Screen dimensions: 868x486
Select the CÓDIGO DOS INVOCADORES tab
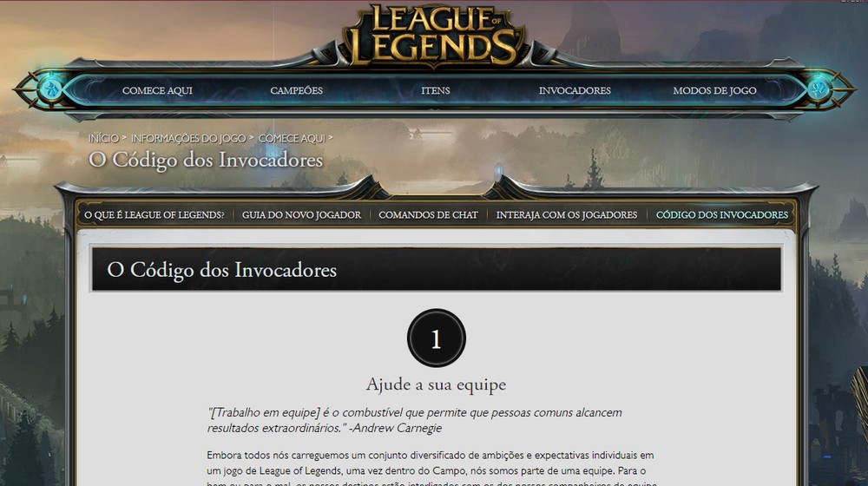tap(722, 214)
